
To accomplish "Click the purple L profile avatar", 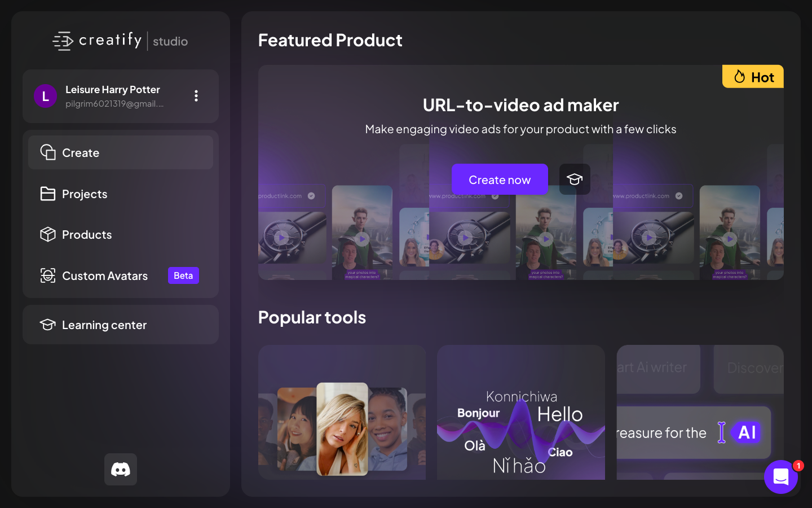I will (x=46, y=96).
